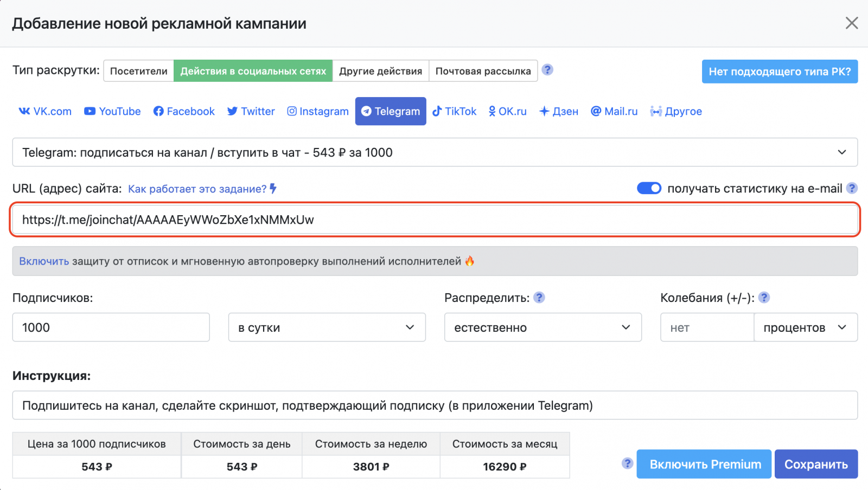Open the Telegram task type dropdown
Screen dimensions: 868x490
pos(435,152)
